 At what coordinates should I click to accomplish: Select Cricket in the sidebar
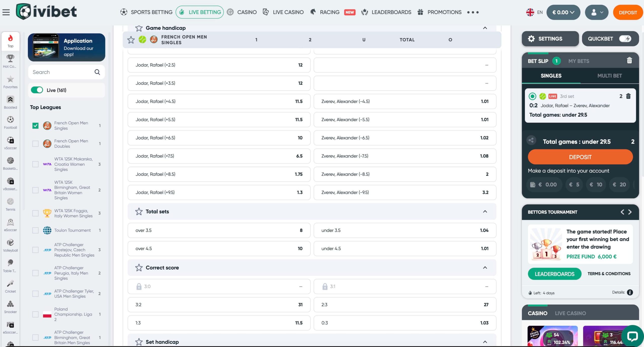(x=10, y=286)
